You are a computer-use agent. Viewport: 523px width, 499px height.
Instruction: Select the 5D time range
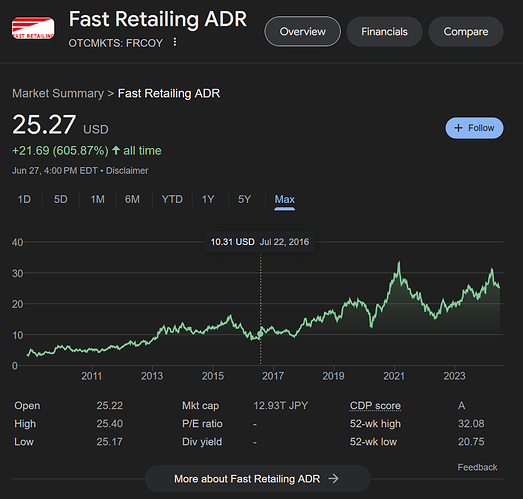pyautogui.click(x=61, y=199)
